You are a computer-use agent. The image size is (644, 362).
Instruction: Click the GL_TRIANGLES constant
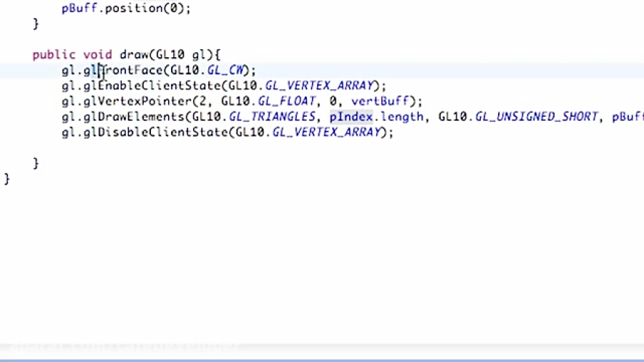pos(272,117)
